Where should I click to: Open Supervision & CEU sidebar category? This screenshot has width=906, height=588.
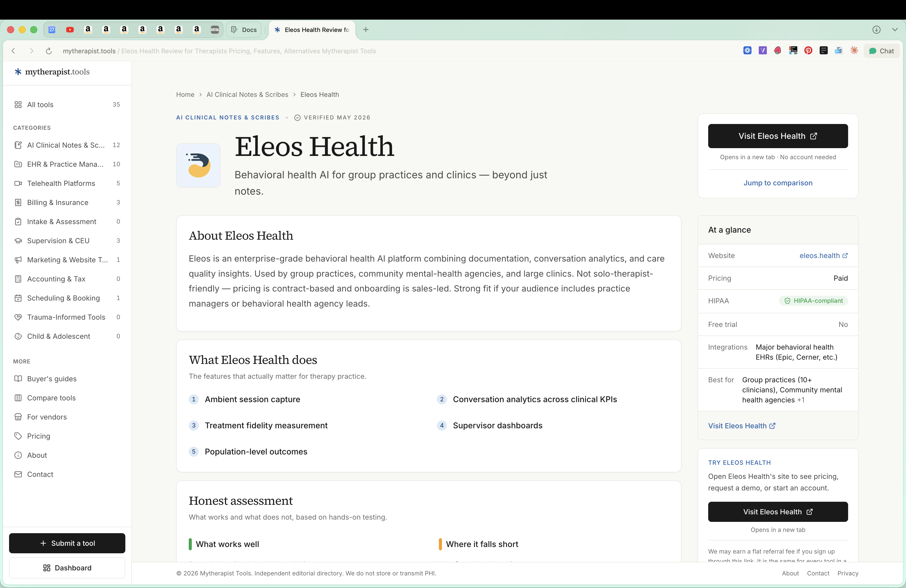point(67,240)
